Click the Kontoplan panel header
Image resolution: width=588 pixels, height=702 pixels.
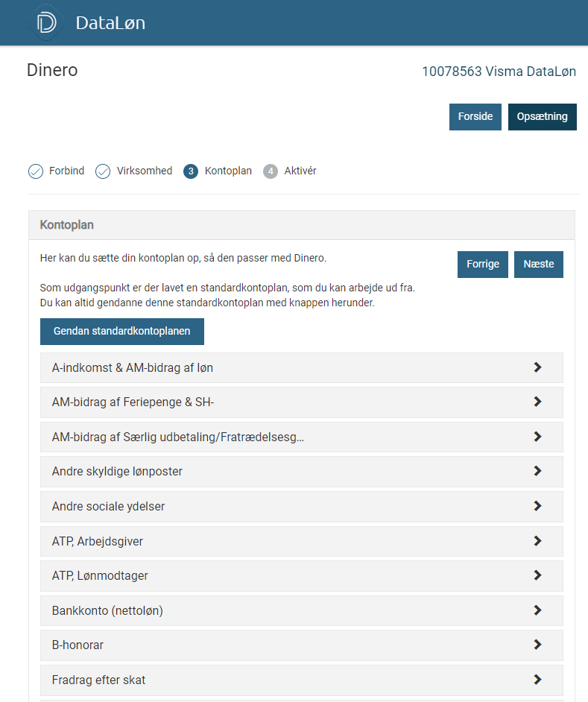click(x=301, y=225)
